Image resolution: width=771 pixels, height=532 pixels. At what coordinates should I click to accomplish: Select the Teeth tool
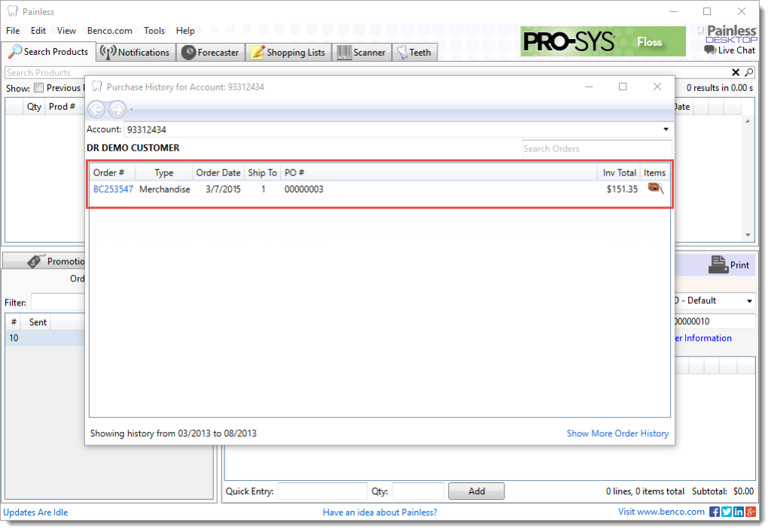click(415, 52)
